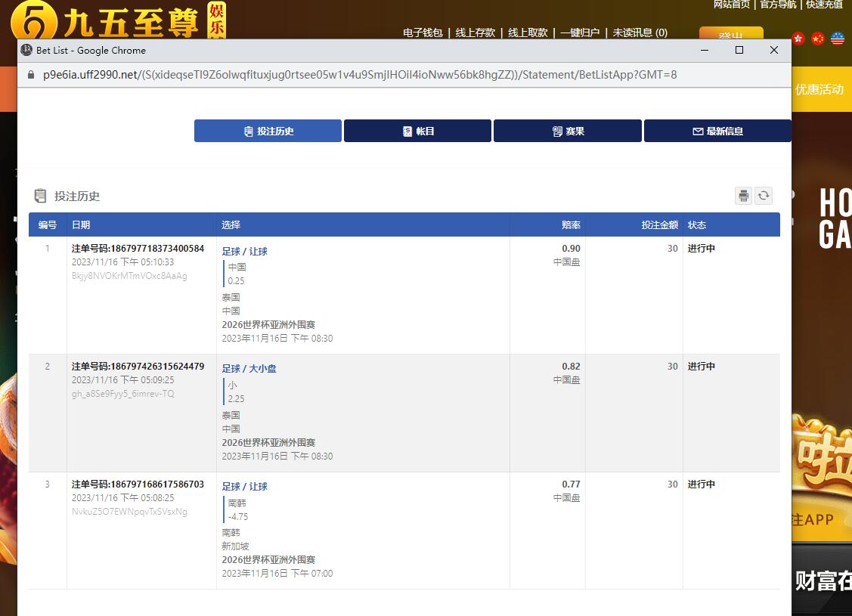This screenshot has height=616, width=852.
Task: Open the 线上存款 link
Action: (475, 33)
